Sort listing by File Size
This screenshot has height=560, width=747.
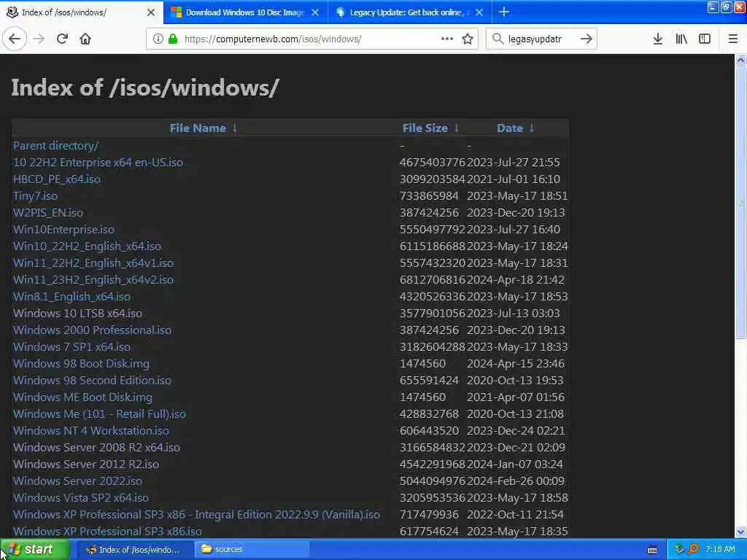point(425,128)
